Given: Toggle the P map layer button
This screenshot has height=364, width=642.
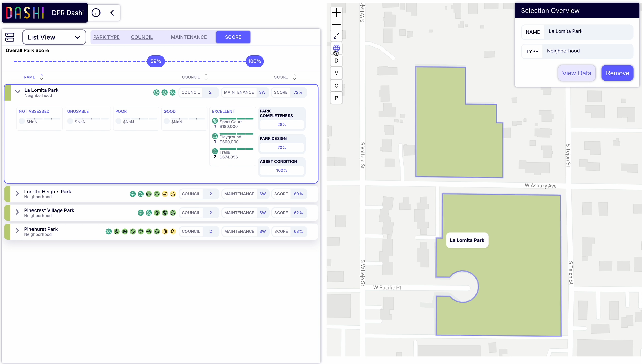Looking at the screenshot, I should click(x=336, y=98).
